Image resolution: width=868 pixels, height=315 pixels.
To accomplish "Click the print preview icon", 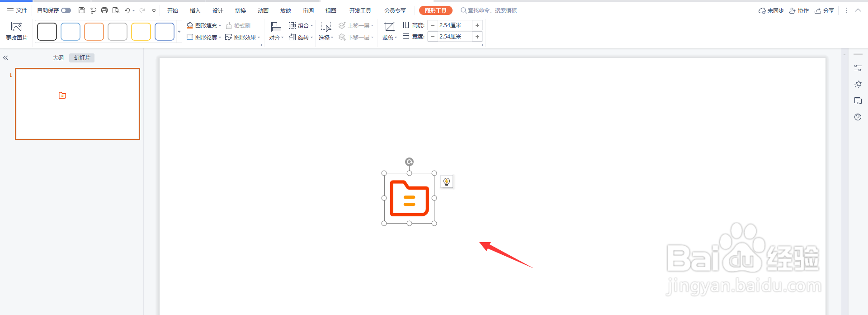I will [116, 10].
